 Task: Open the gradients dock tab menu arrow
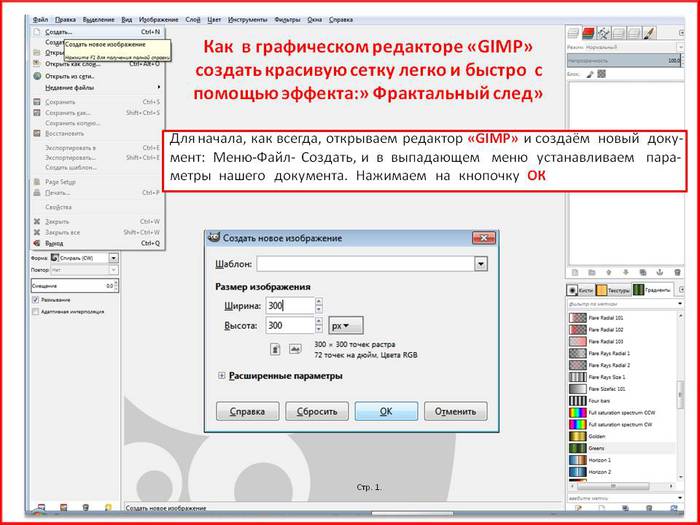(681, 290)
